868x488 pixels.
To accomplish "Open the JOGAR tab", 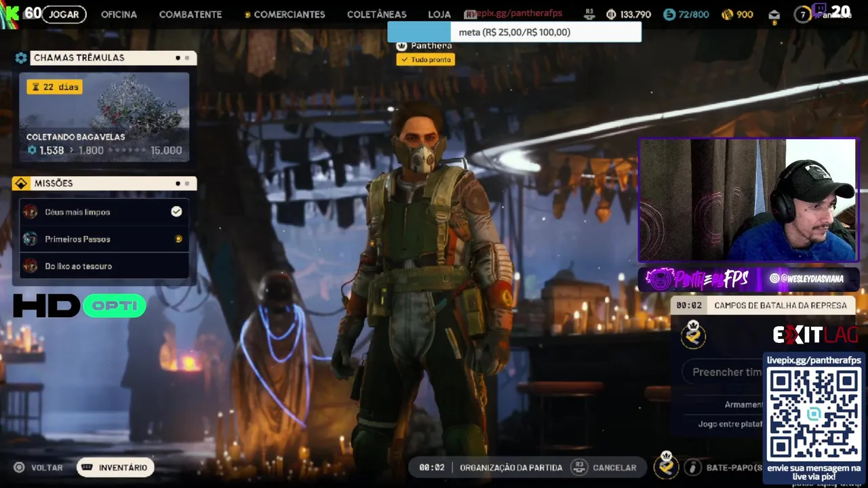I will pos(64,14).
